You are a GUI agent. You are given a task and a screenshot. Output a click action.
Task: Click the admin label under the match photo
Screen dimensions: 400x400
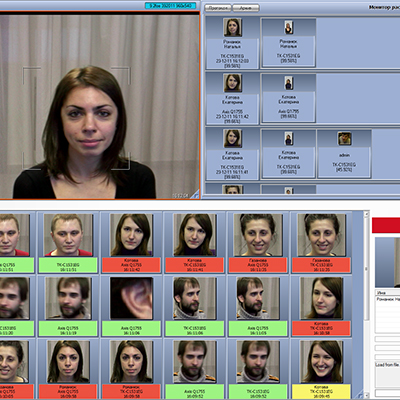tap(344, 155)
